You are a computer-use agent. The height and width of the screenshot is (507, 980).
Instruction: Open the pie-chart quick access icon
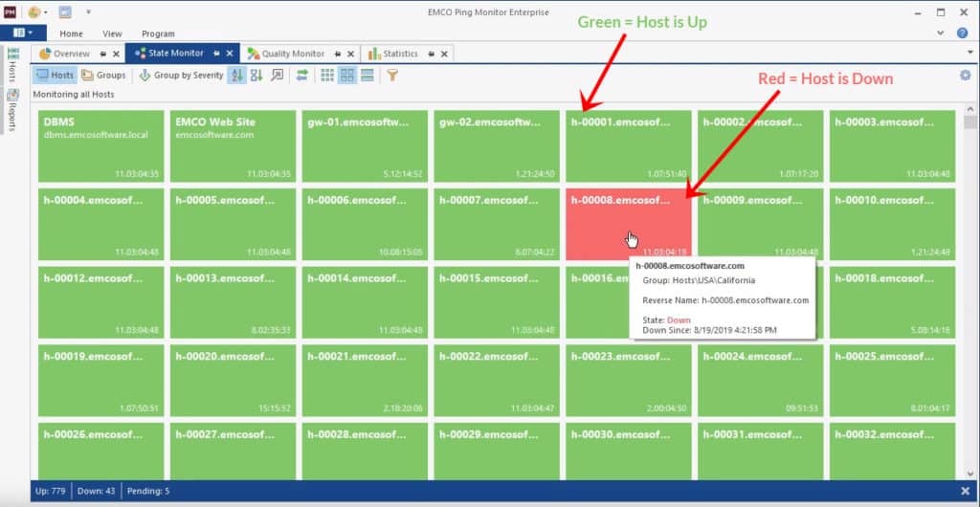coord(34,11)
